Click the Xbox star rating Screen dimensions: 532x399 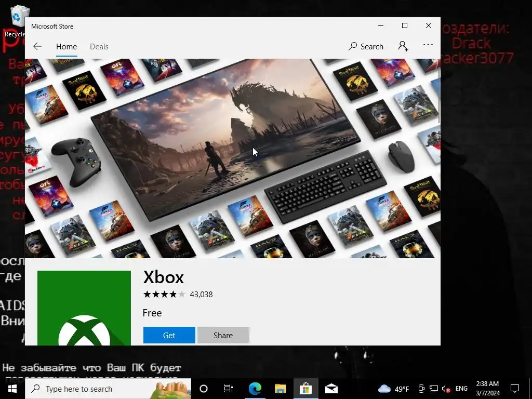[x=164, y=294]
